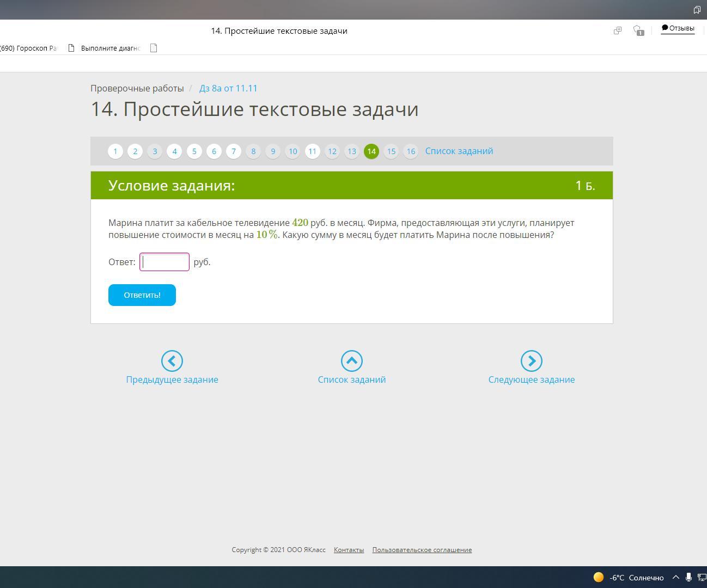Open the Список заданий link in number bar
Screen dimensions: 707x588
pos(459,151)
